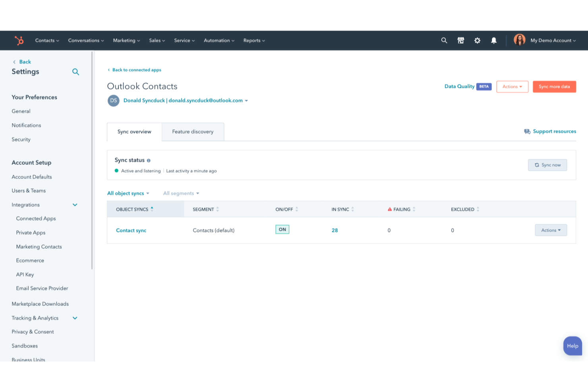The width and height of the screenshot is (588, 392).
Task: Click the Failing warning triangle icon
Action: pyautogui.click(x=390, y=209)
